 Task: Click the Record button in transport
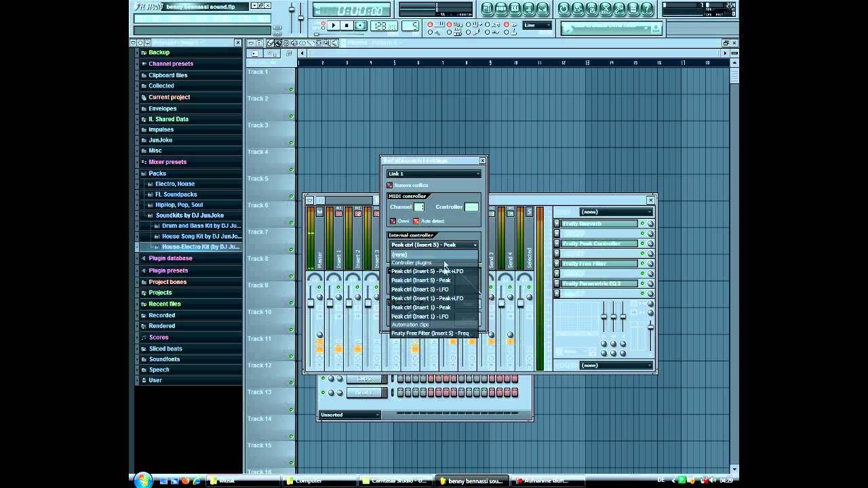click(361, 26)
